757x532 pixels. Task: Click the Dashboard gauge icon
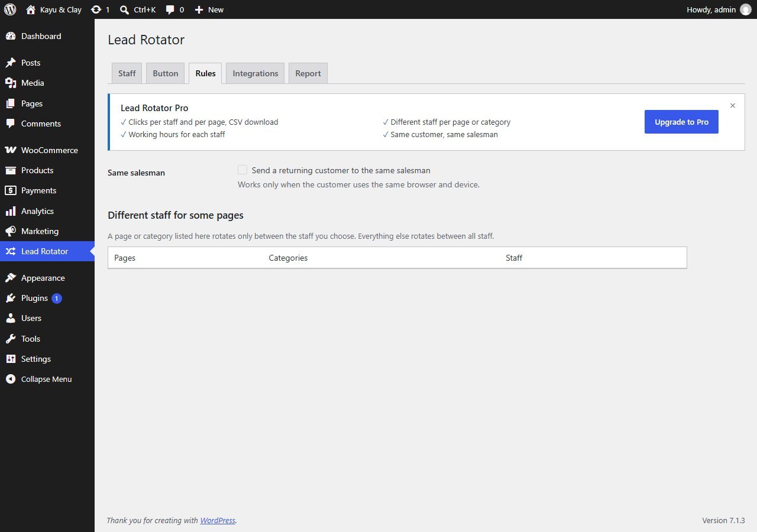pos(11,36)
